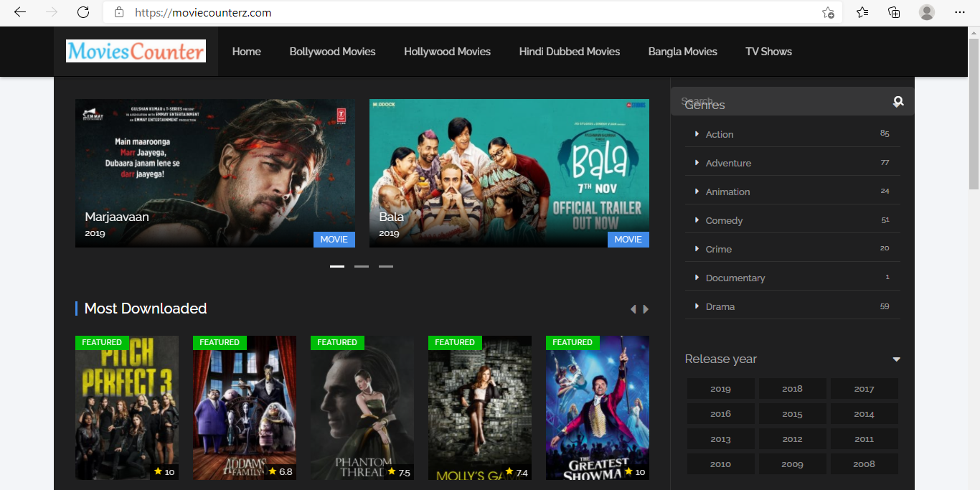This screenshot has width=980, height=490.
Task: Browse the Animation genre link
Action: (x=727, y=192)
